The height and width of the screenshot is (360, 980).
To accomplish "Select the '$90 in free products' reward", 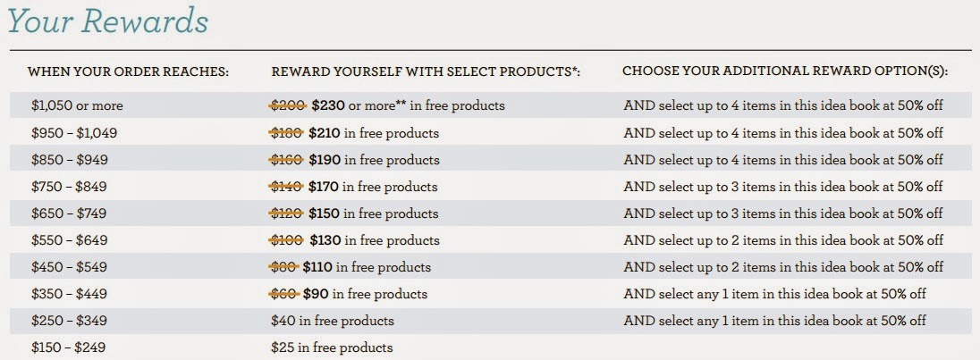I will [x=365, y=294].
